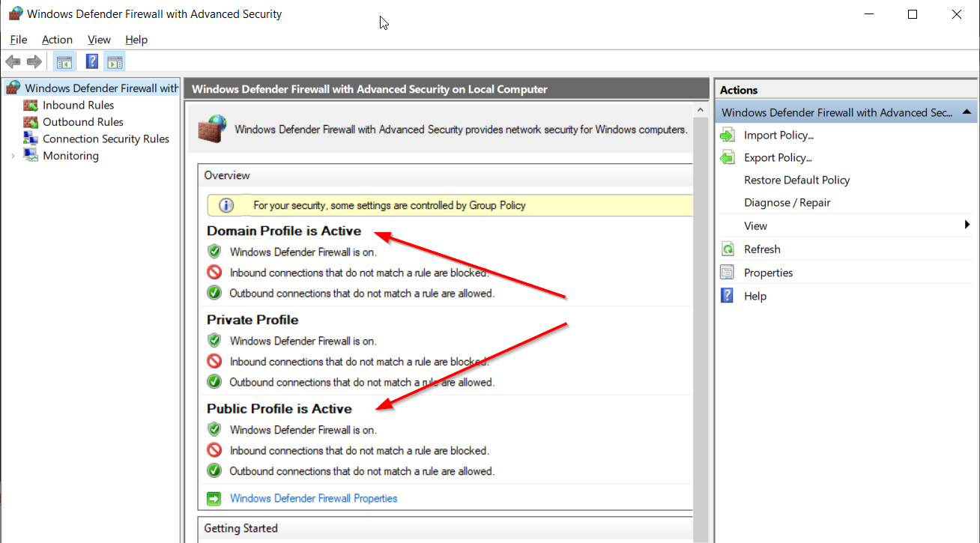
Task: Toggle the Show/Hide Console Tree icon
Action: pyautogui.click(x=64, y=61)
